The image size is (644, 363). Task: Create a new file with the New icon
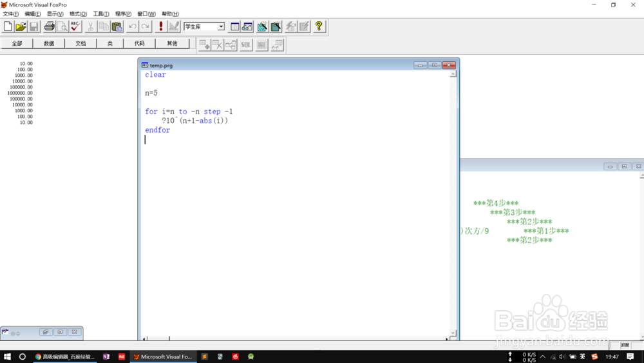tap(8, 26)
